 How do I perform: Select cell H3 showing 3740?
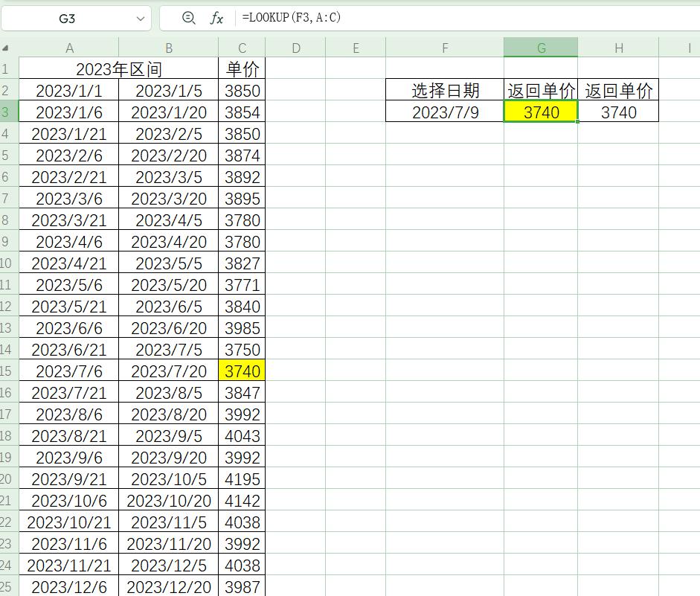tap(619, 112)
